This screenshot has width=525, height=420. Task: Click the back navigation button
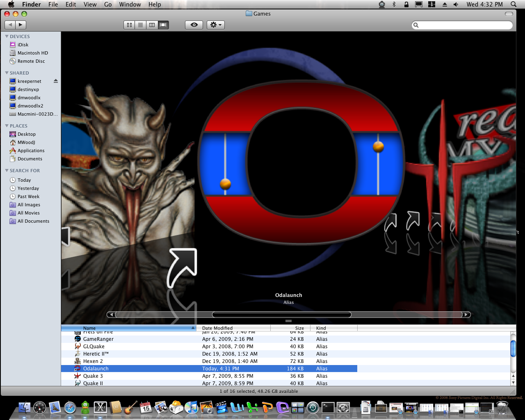10,25
